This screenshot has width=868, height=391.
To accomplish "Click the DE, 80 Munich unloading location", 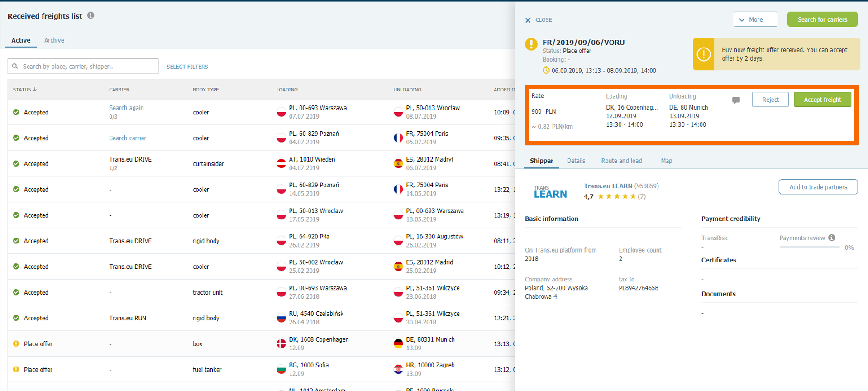I will click(x=688, y=107).
